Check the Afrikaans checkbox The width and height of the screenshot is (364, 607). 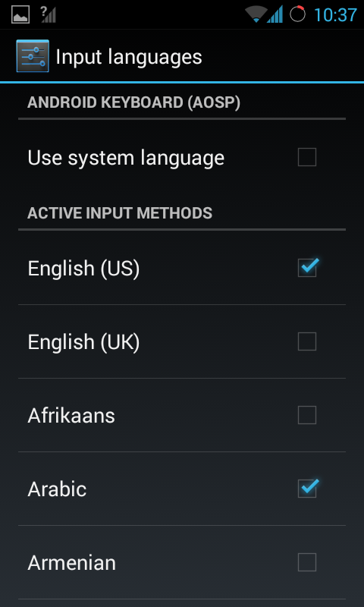[x=307, y=415]
